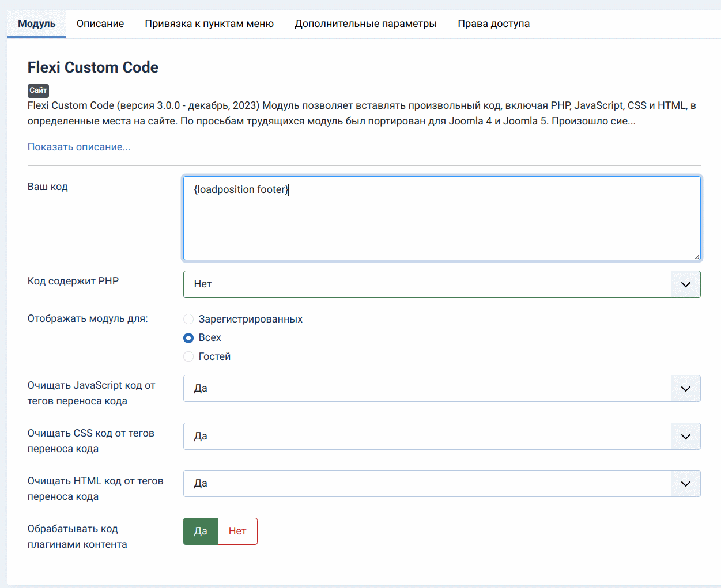Click the Показать описание... link
The image size is (721, 588).
pyautogui.click(x=79, y=147)
